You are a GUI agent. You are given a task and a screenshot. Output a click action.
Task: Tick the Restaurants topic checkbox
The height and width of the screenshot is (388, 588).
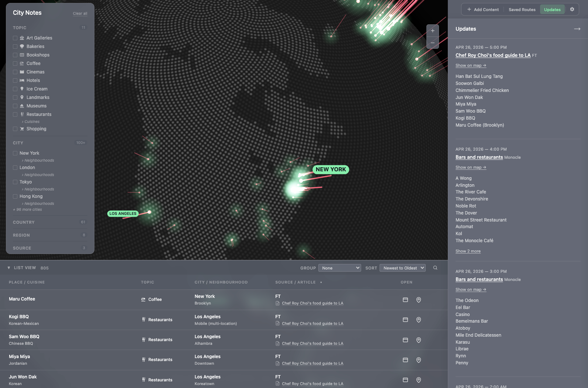point(15,114)
